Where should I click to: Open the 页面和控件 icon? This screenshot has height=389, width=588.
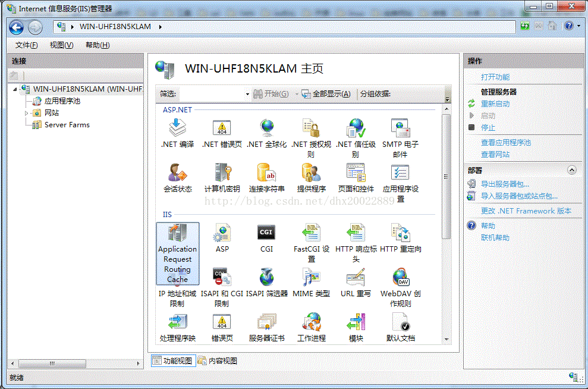click(x=356, y=172)
